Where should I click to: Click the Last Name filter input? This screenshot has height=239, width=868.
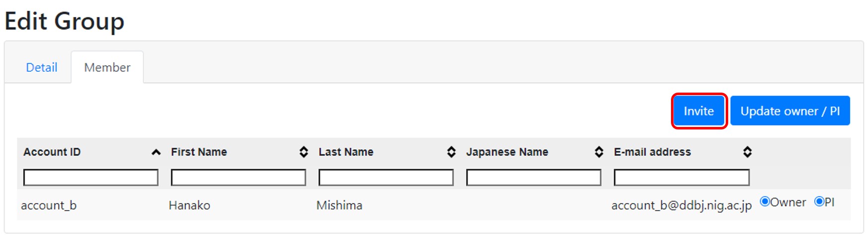tap(386, 177)
